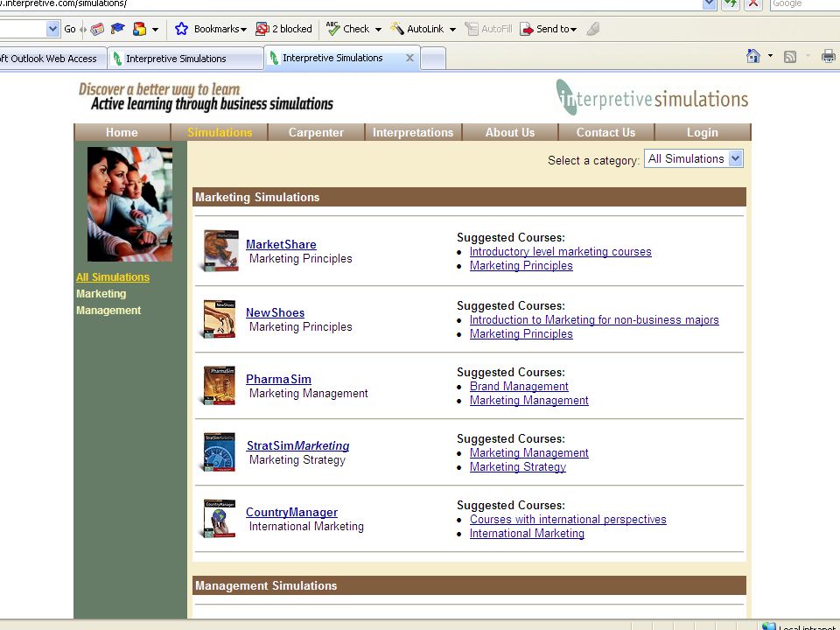Click Introduction to Marketing for non-business majors
840x630 pixels.
click(x=594, y=319)
